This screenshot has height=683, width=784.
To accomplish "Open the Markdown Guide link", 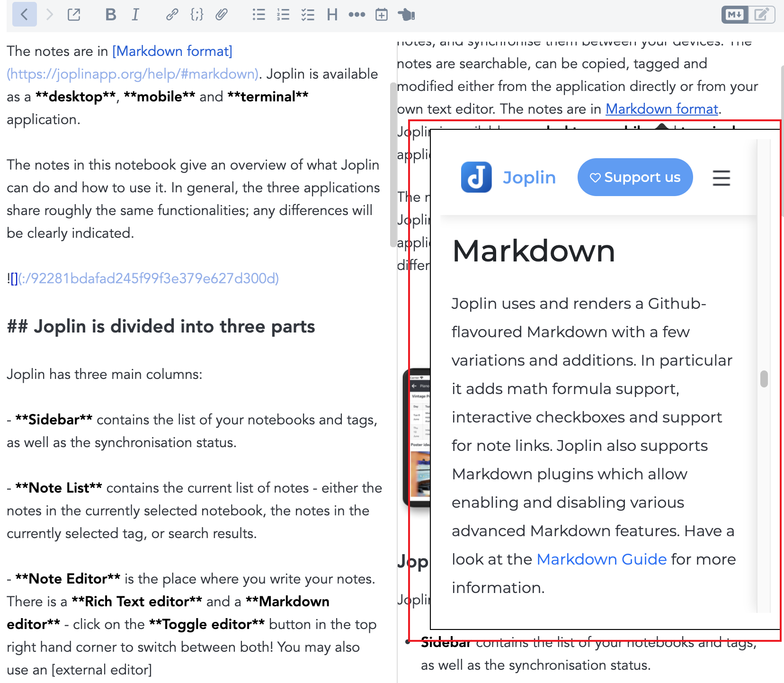I will click(x=602, y=559).
